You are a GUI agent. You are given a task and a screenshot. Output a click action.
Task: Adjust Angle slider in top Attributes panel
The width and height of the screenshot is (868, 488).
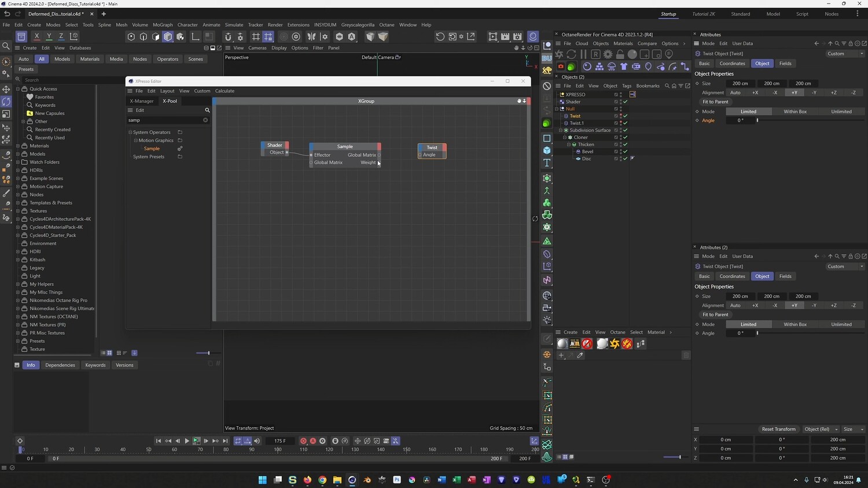(810, 120)
